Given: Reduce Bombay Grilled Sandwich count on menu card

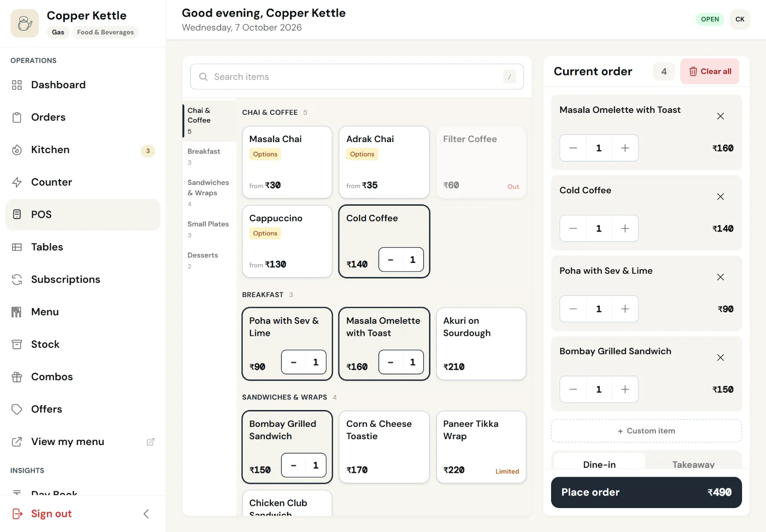Looking at the screenshot, I should (x=293, y=465).
